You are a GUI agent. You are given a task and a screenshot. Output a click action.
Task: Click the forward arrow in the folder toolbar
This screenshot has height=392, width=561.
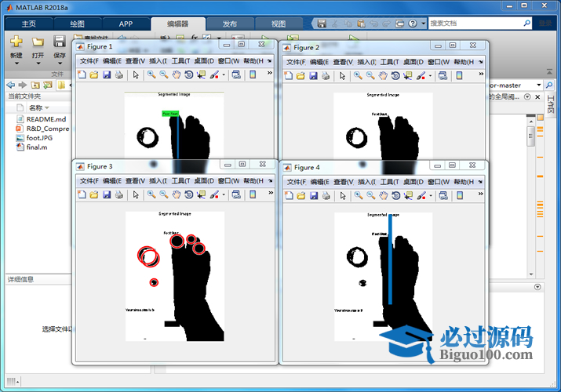[23, 85]
